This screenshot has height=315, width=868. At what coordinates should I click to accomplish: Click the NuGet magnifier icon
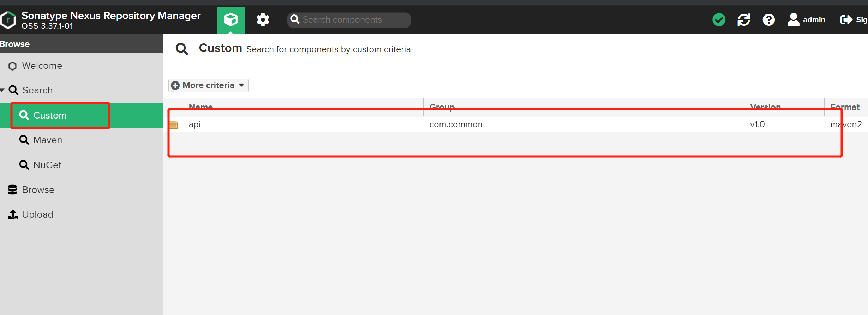[24, 165]
